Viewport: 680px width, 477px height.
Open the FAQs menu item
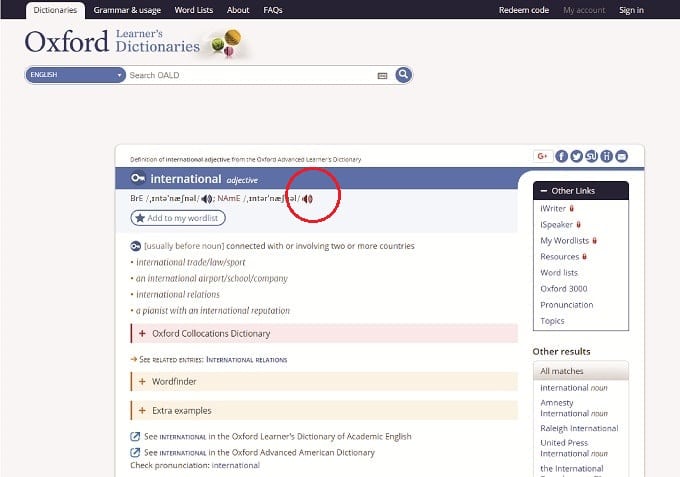273,10
